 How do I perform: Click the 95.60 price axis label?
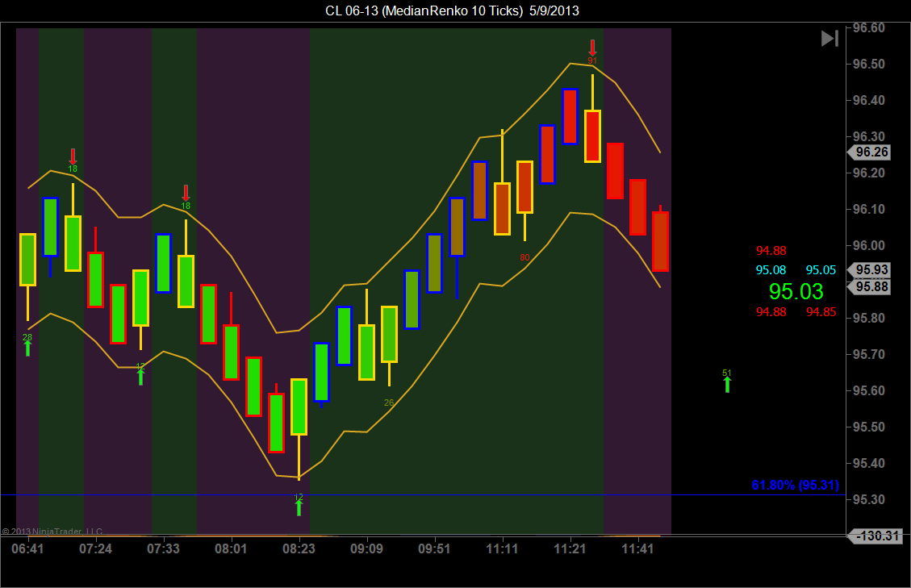pos(868,390)
